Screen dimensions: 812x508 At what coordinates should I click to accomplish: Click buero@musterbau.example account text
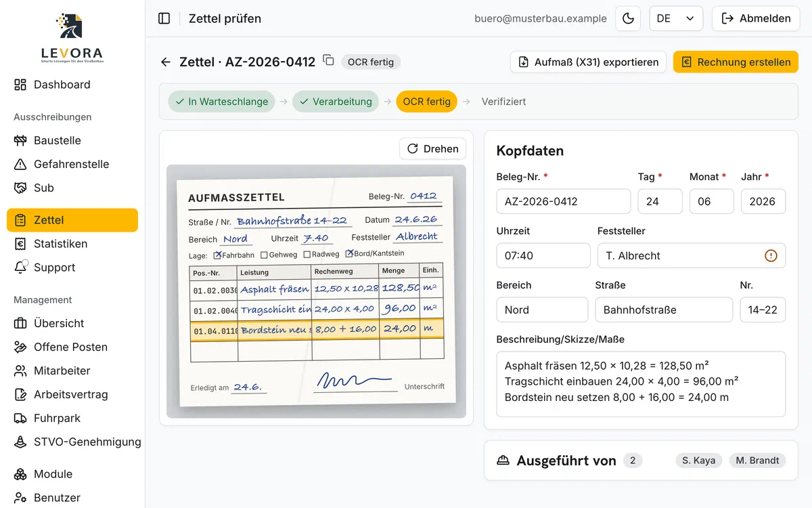[x=541, y=18]
